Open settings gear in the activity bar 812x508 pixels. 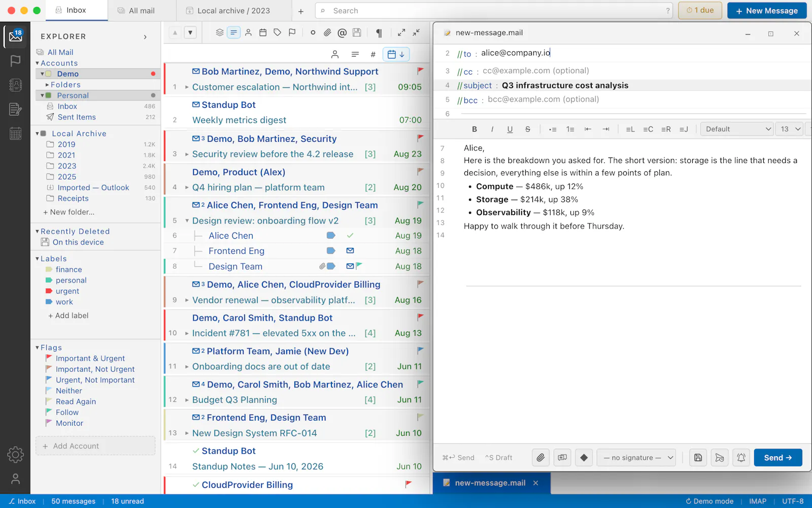tap(15, 454)
